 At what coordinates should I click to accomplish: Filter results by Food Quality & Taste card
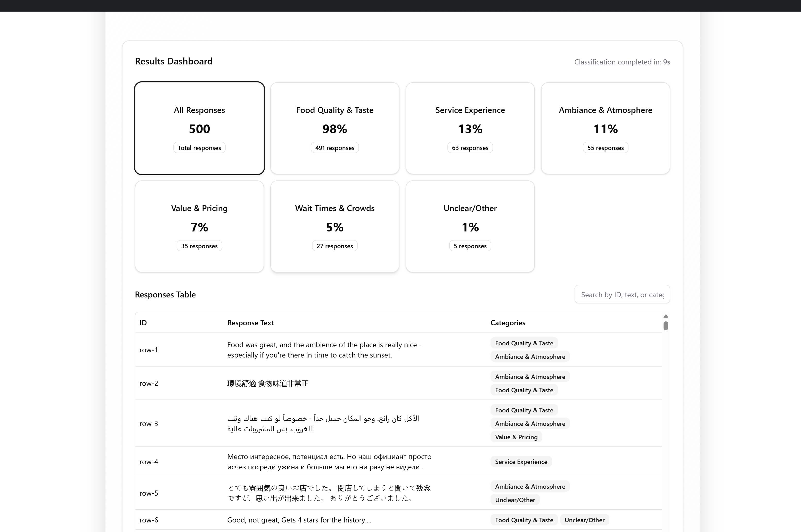point(334,128)
